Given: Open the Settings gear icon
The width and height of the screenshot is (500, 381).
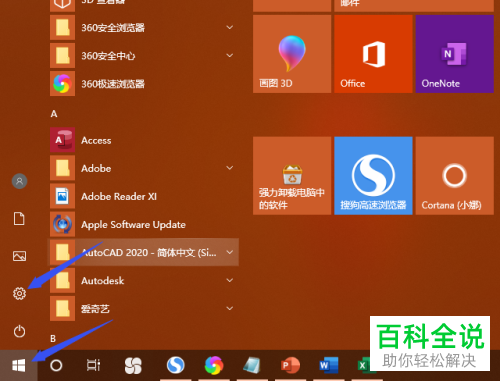Looking at the screenshot, I should pos(19,294).
